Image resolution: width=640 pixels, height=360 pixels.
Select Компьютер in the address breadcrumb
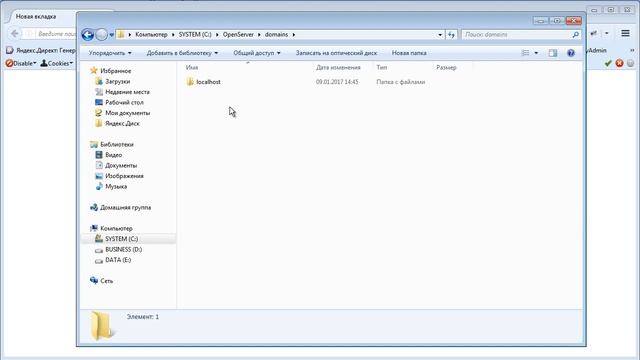coord(151,35)
